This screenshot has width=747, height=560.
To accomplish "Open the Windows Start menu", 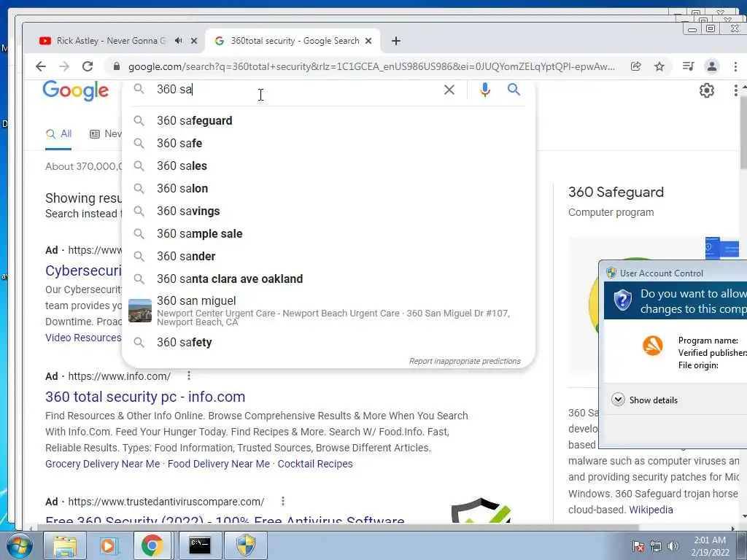I will tap(20, 545).
